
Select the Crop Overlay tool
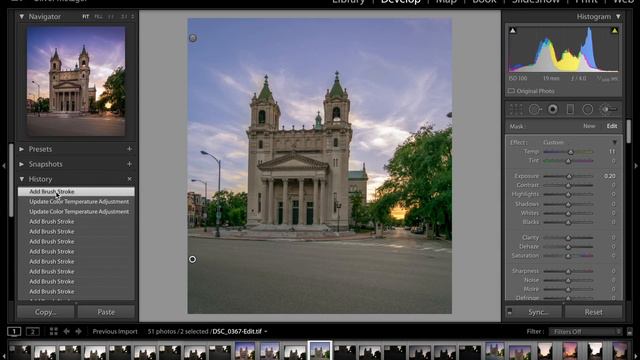click(x=516, y=109)
